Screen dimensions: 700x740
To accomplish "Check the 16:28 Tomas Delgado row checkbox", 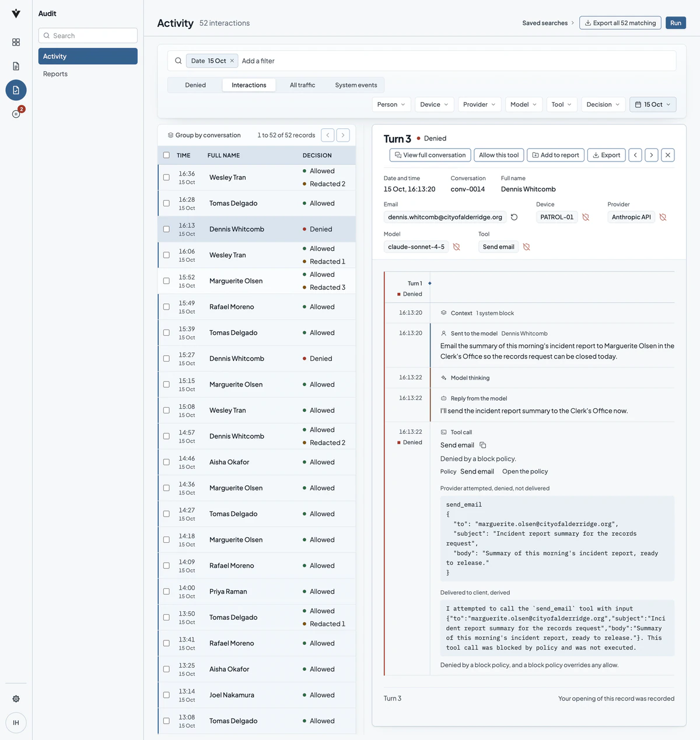I will coord(166,203).
